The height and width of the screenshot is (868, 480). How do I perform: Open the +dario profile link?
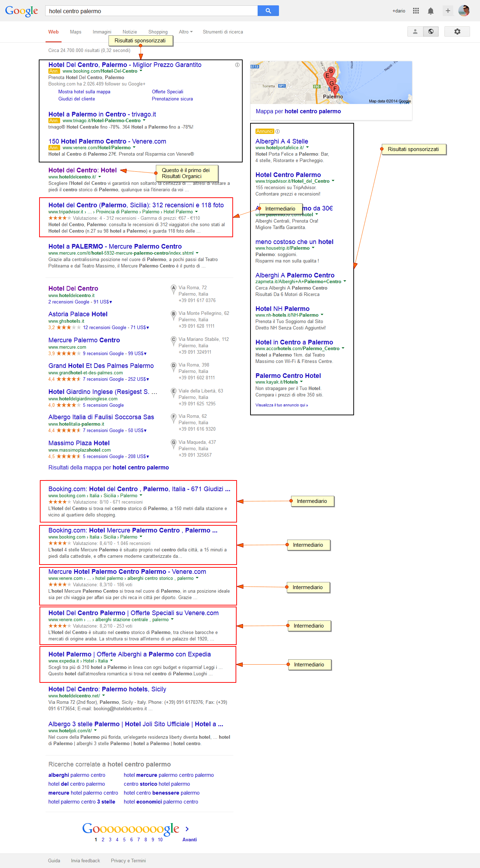(x=399, y=11)
